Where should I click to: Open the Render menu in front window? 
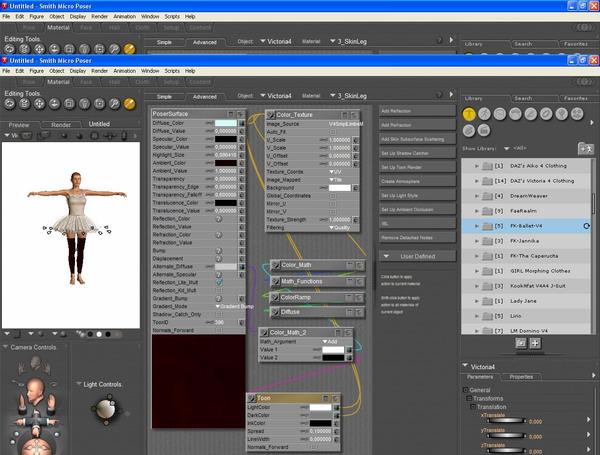(99, 71)
